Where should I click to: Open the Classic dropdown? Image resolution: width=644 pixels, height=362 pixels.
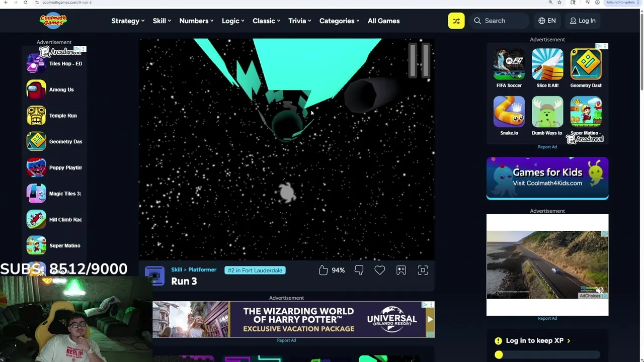[267, 21]
